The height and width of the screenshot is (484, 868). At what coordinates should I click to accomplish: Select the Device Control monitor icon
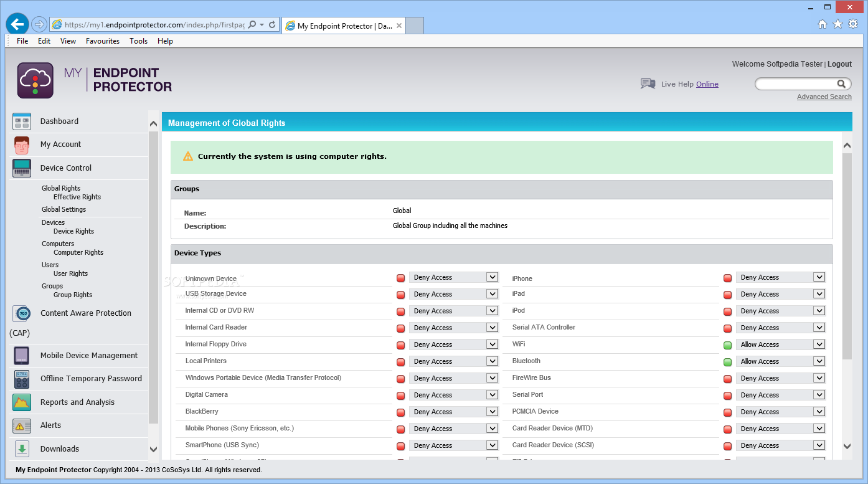[22, 168]
